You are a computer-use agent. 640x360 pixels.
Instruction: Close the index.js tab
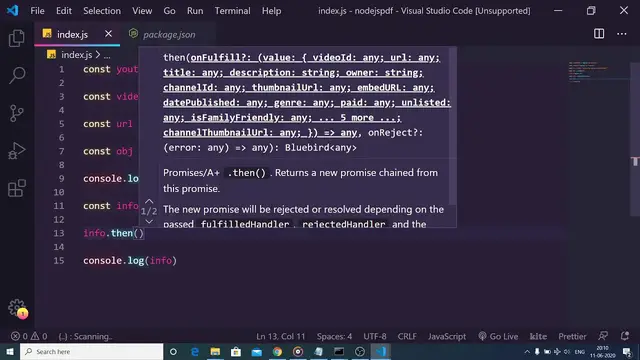(108, 34)
